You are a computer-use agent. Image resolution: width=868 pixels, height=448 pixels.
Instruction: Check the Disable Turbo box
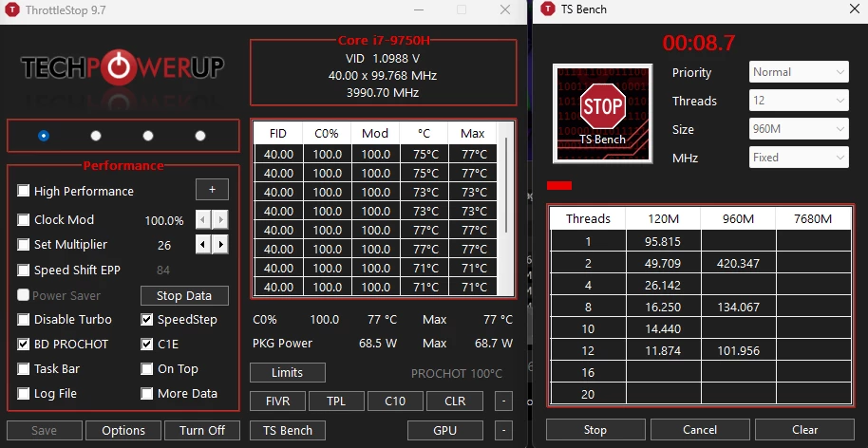point(23,319)
